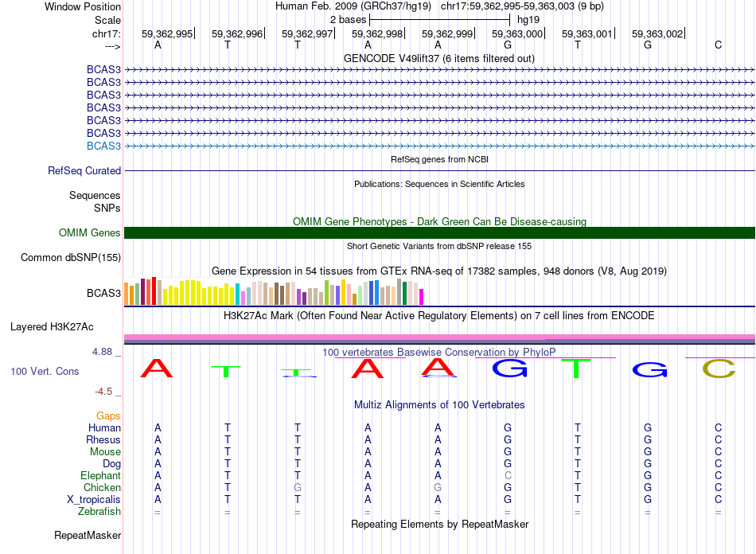The image size is (756, 554).
Task: Click the -4.5 PhyloP lower scale value
Action: pyautogui.click(x=103, y=391)
